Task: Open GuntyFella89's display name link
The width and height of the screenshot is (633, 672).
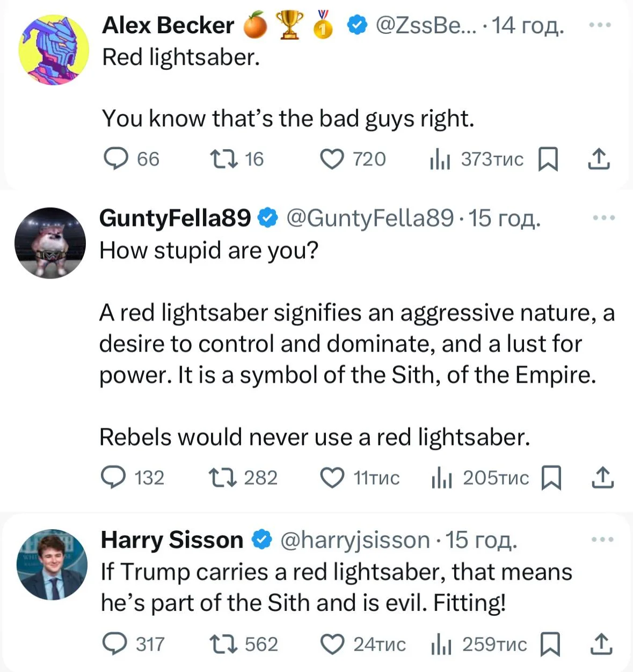Action: click(x=175, y=218)
